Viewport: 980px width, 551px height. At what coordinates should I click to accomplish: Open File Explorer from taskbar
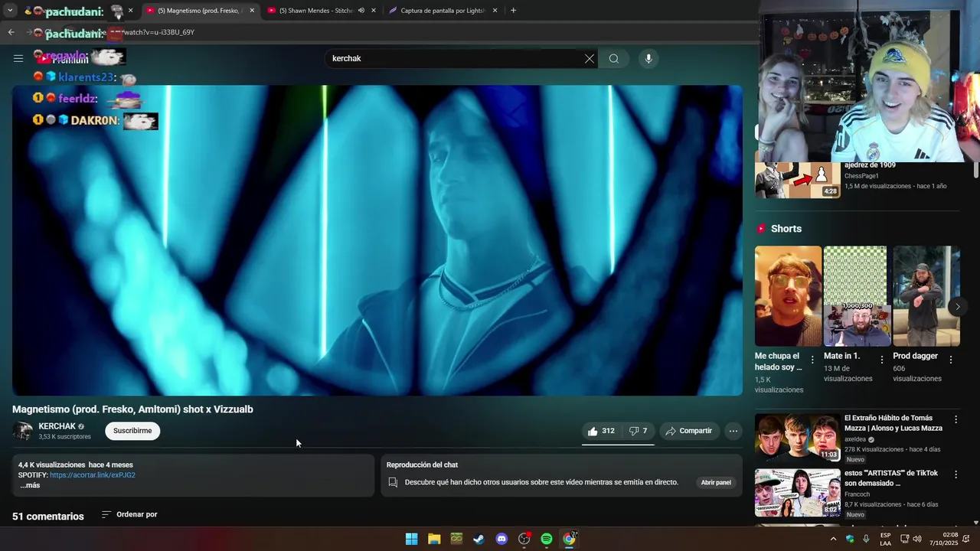tap(434, 539)
